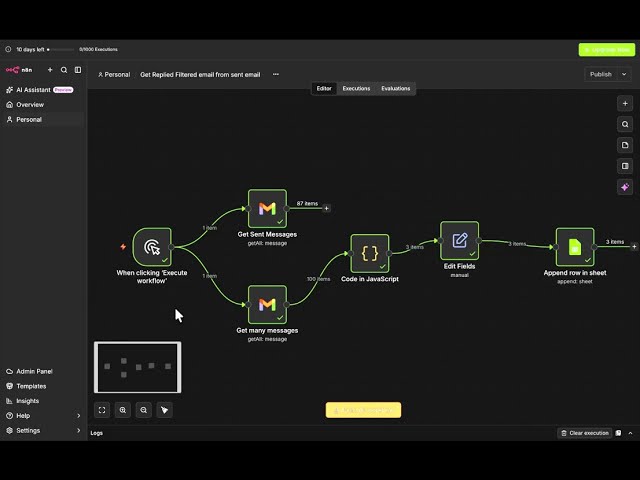Add node with the canvas plus button
The image size is (640, 480).
[x=625, y=104]
